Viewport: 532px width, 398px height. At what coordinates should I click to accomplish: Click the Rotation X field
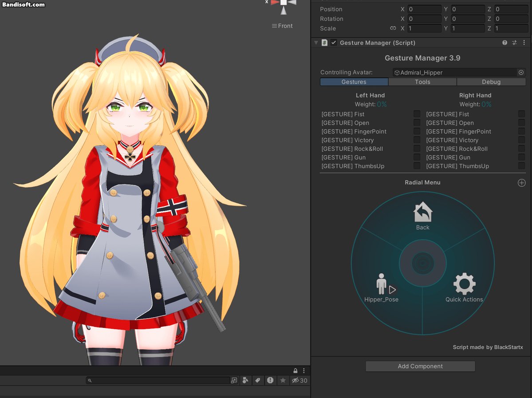click(x=424, y=19)
